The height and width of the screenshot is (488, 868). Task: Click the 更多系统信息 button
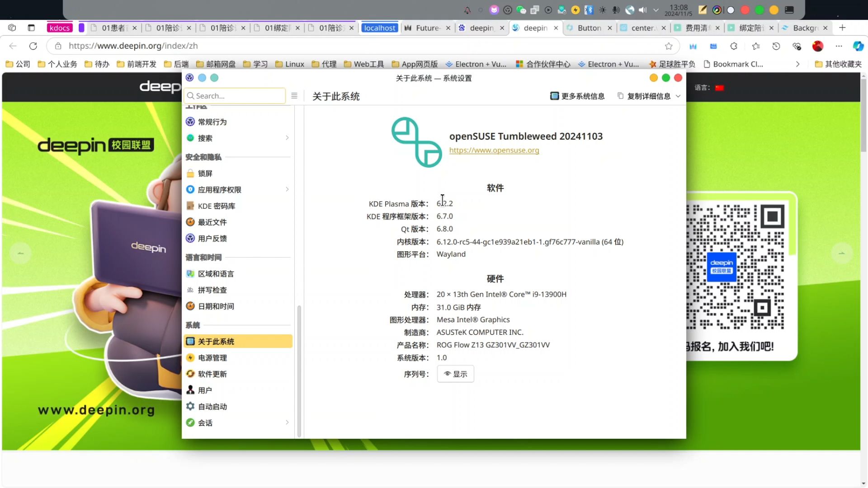(x=577, y=96)
